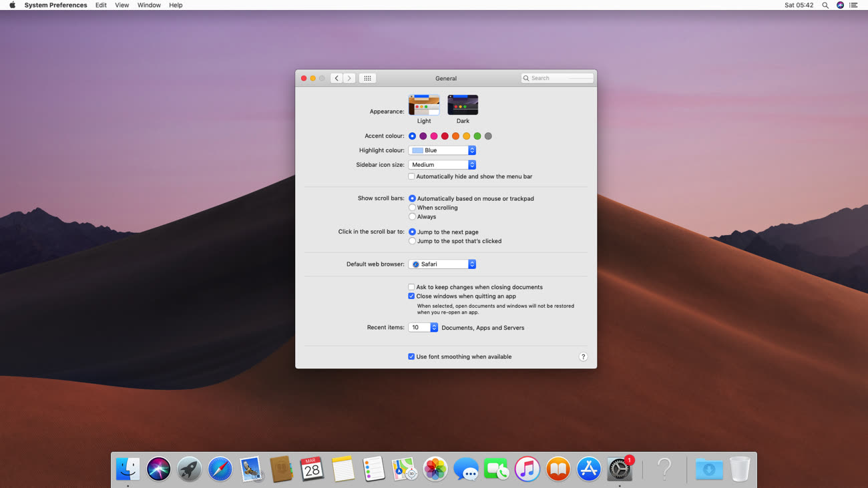Select the Dark appearance option
The height and width of the screenshot is (488, 868).
[463, 105]
